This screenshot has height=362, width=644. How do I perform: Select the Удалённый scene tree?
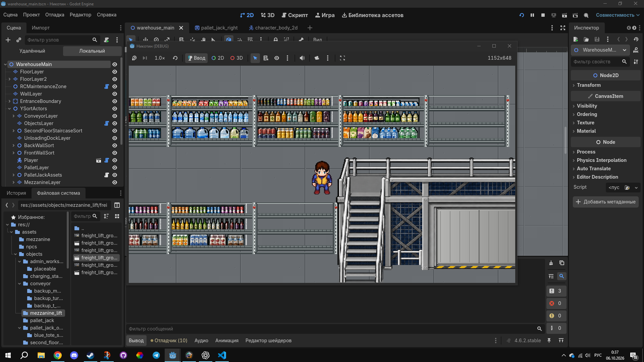32,51
